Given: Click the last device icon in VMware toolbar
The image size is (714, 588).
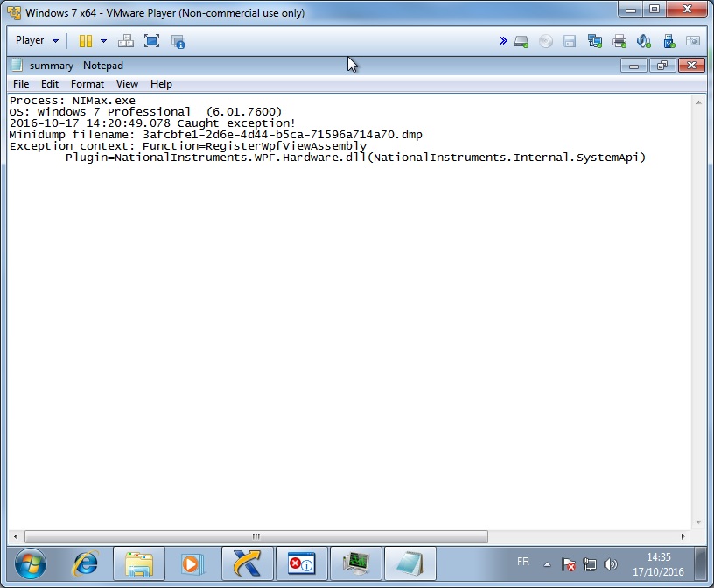Looking at the screenshot, I should pyautogui.click(x=693, y=41).
